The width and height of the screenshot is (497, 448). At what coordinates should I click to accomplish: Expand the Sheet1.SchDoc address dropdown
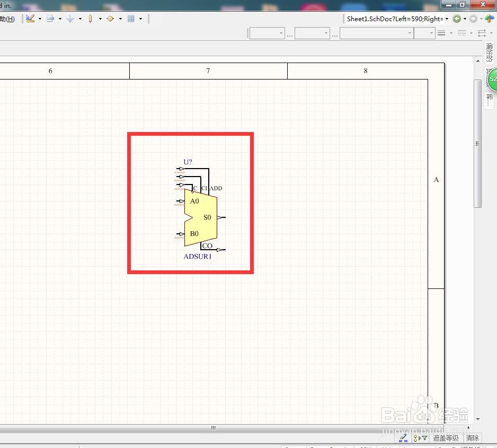[x=447, y=19]
